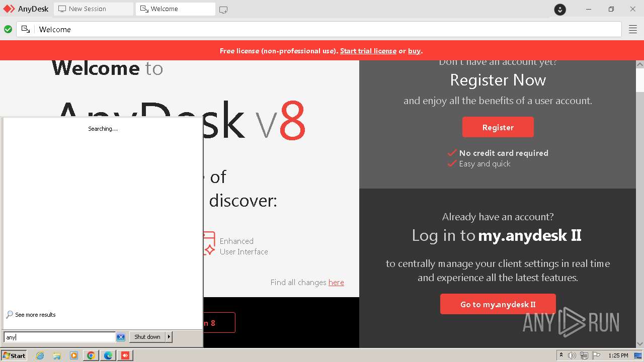Click the AnyDesk logo in title bar
Viewport: 644px width, 362px height.
click(x=9, y=9)
